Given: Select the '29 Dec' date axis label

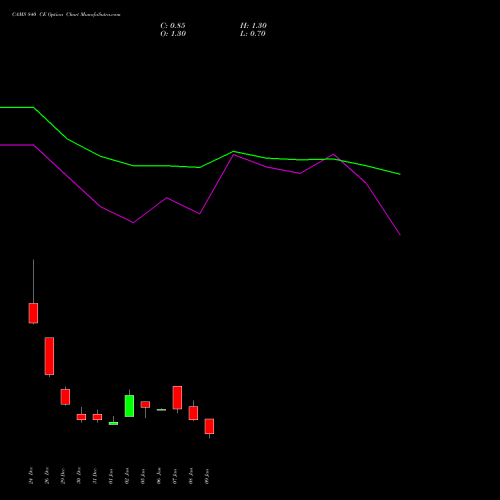Looking at the screenshot, I should [x=63, y=476].
